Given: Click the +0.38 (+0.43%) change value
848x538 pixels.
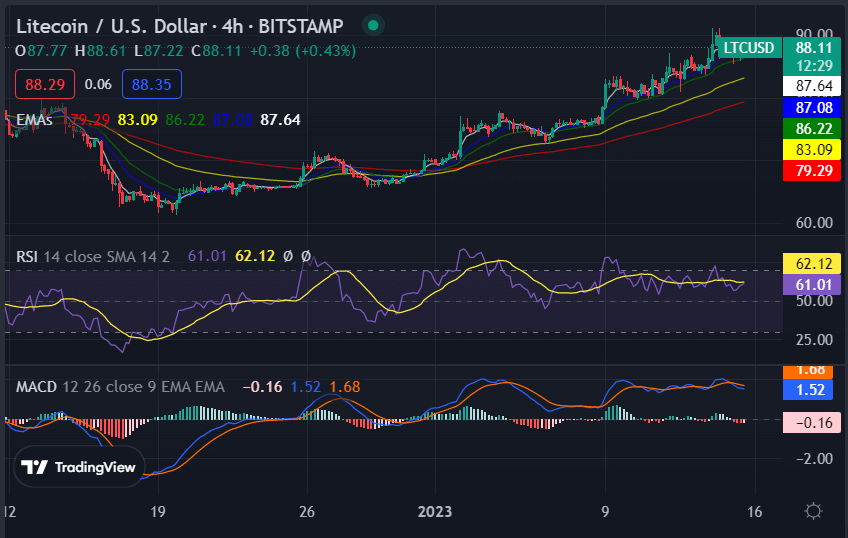Looking at the screenshot, I should (303, 51).
